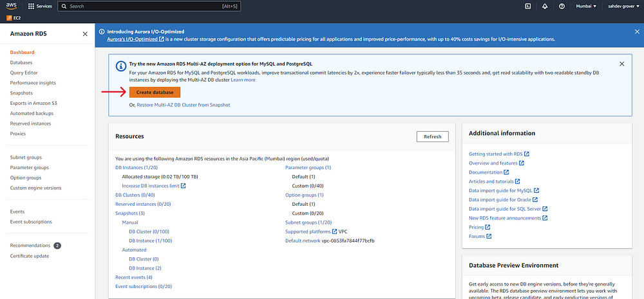Viewport: 644px width, 299px height.
Task: Open Subnet groups in sidebar
Action: point(26,158)
